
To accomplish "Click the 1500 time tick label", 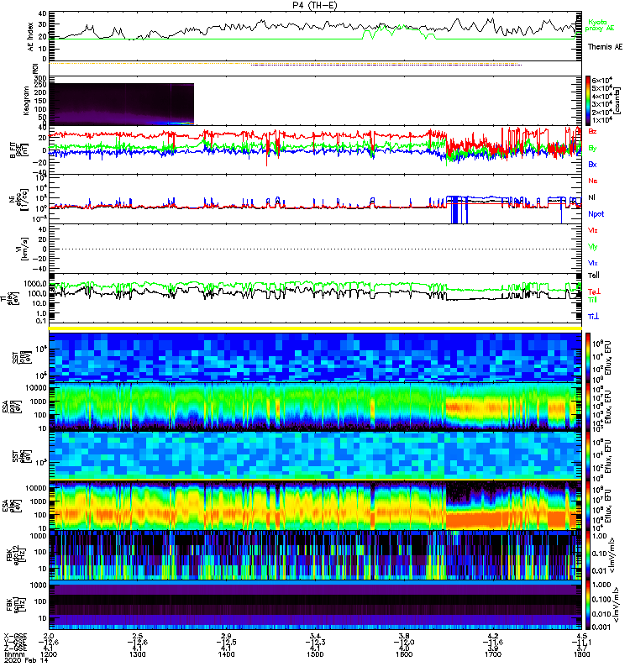I will [315, 654].
